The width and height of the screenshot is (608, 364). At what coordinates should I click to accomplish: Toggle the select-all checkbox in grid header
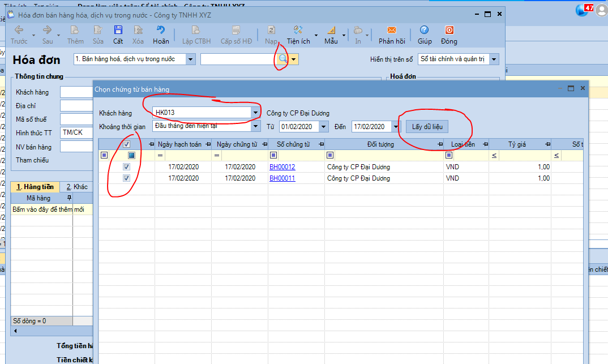pos(127,144)
